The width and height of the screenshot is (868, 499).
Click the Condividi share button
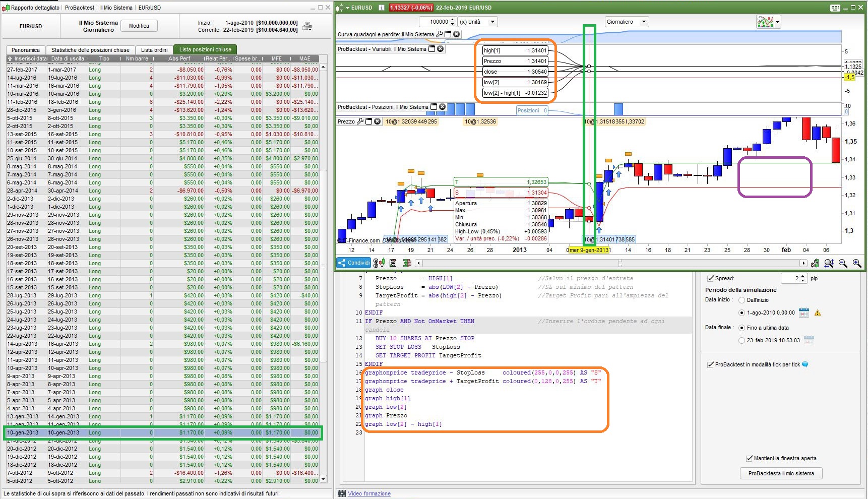[354, 263]
